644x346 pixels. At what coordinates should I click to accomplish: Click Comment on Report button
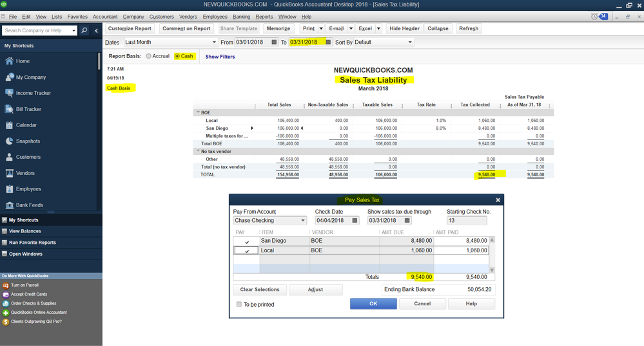[186, 28]
